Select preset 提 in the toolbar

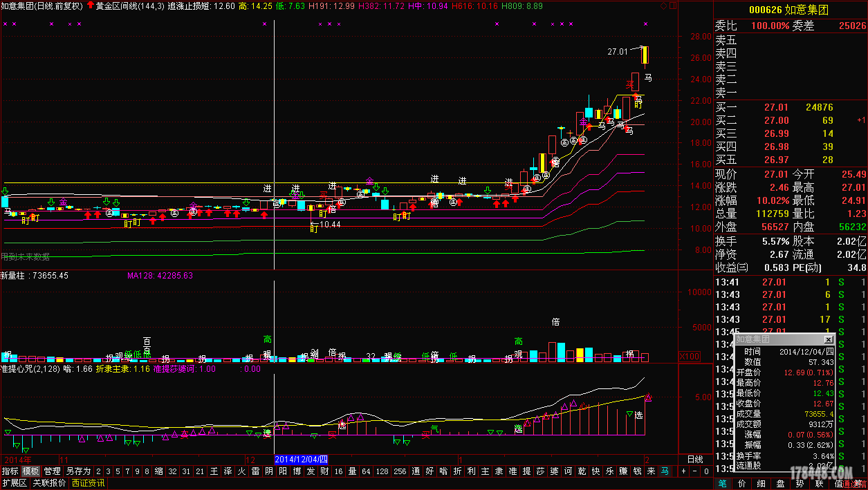[x=526, y=471]
